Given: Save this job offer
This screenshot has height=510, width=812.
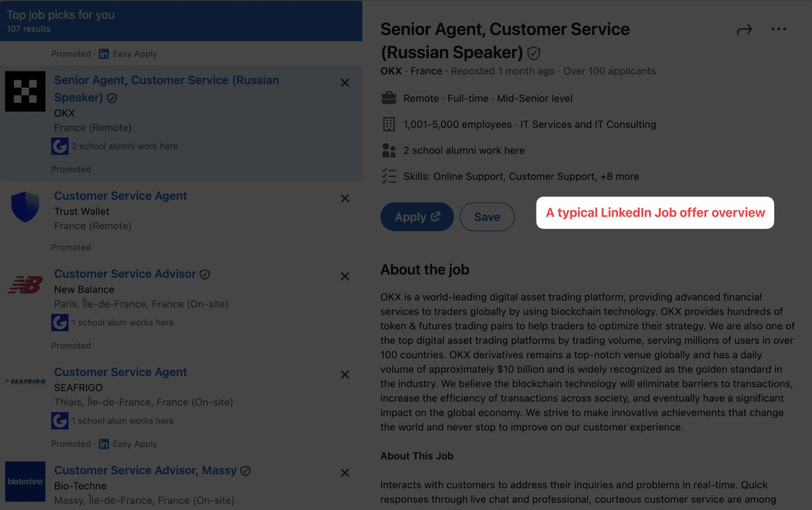Looking at the screenshot, I should coord(487,217).
